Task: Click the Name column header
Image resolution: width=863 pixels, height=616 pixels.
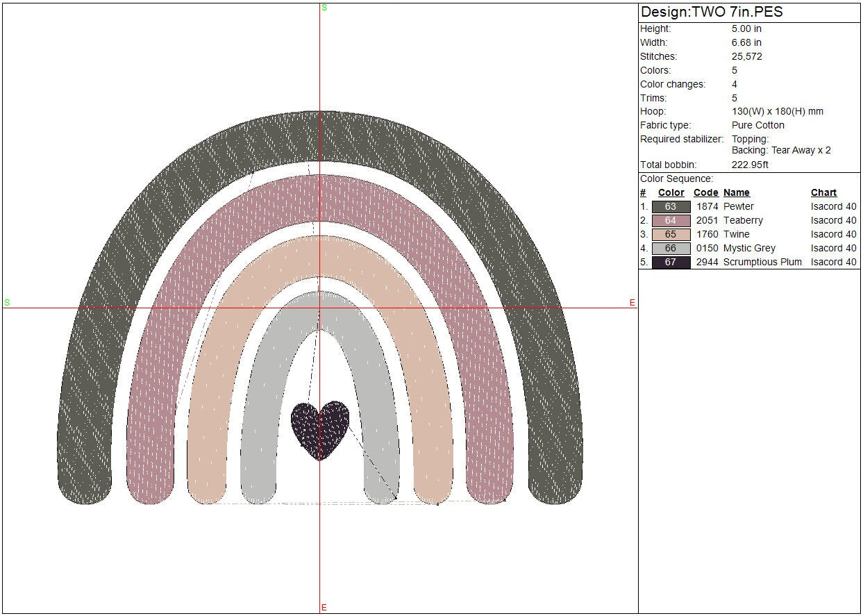Action: (736, 192)
